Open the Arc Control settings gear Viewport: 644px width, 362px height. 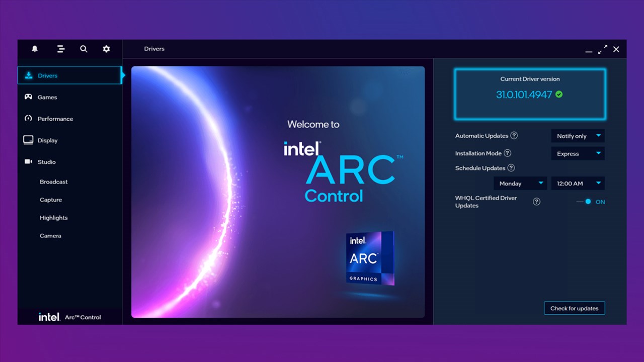[106, 49]
